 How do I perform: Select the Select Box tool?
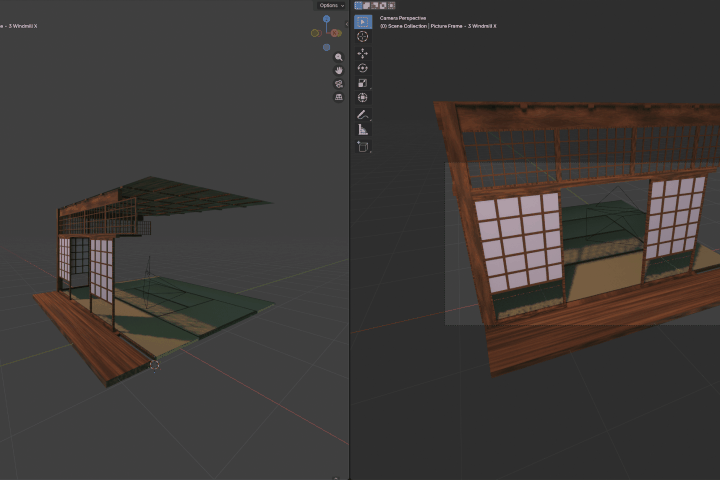point(363,22)
